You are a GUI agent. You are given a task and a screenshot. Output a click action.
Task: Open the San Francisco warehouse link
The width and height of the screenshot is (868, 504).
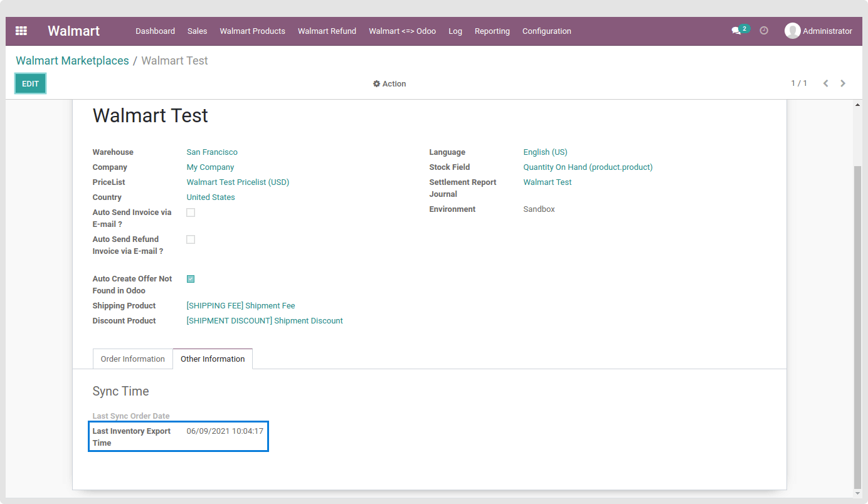click(x=212, y=152)
